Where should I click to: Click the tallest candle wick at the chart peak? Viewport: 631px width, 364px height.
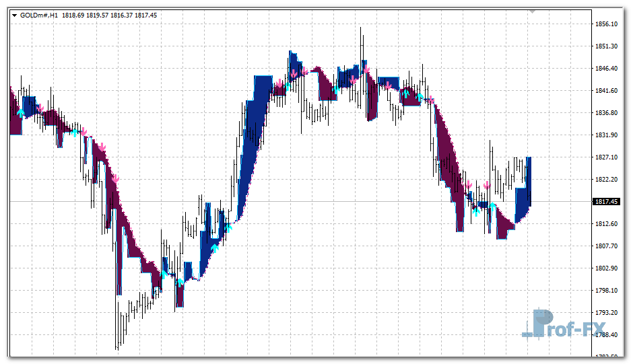[361, 40]
